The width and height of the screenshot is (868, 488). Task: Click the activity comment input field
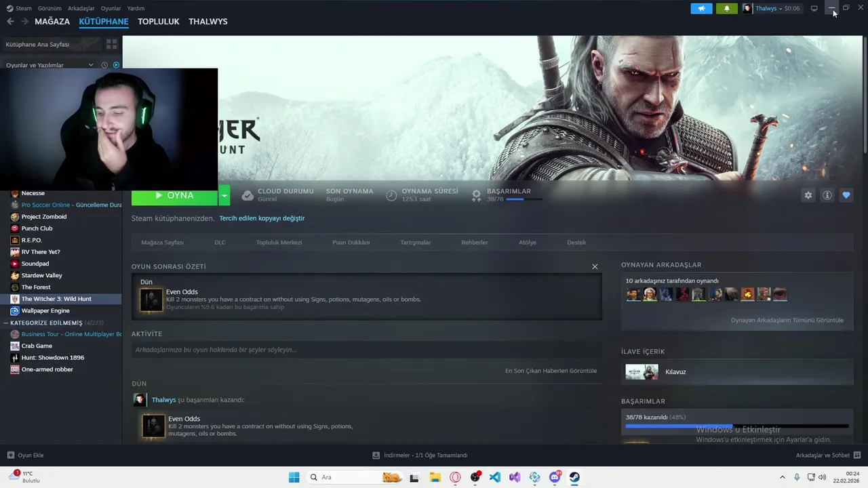[x=367, y=350]
